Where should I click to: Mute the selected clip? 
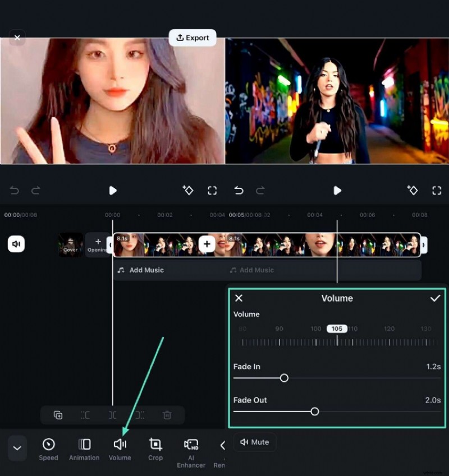click(255, 442)
